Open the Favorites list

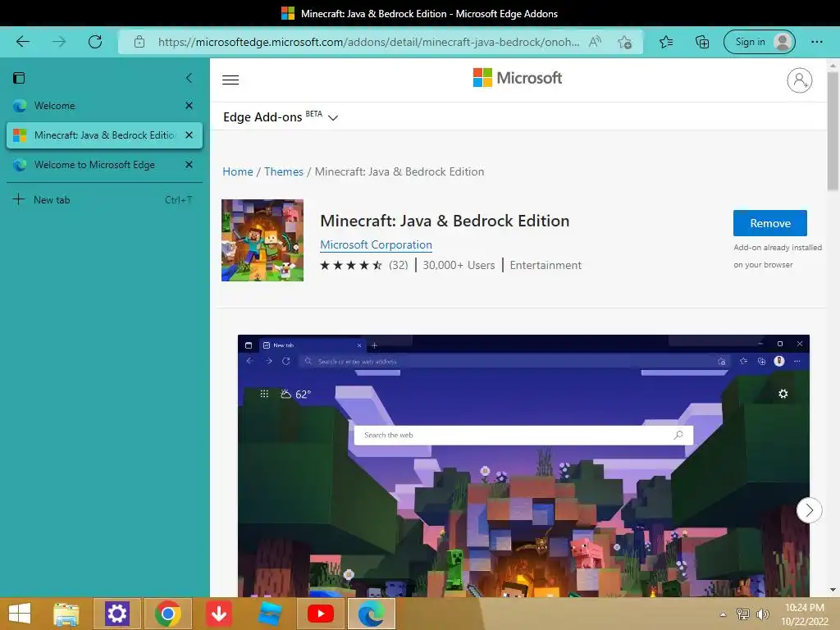pos(666,42)
